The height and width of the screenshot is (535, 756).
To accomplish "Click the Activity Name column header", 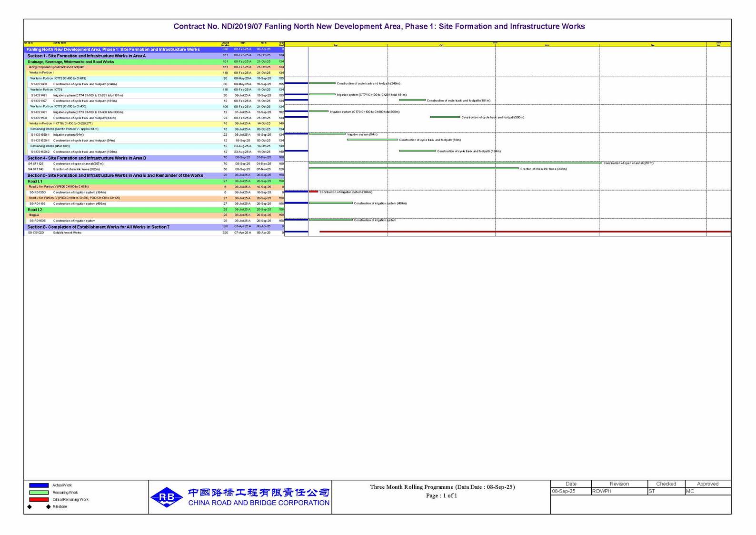I will point(60,43).
